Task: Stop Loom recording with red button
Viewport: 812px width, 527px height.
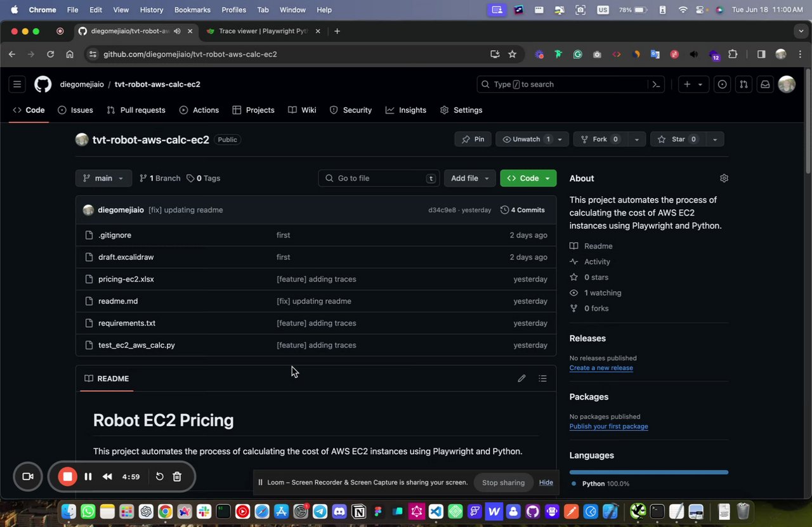Action: click(67, 477)
